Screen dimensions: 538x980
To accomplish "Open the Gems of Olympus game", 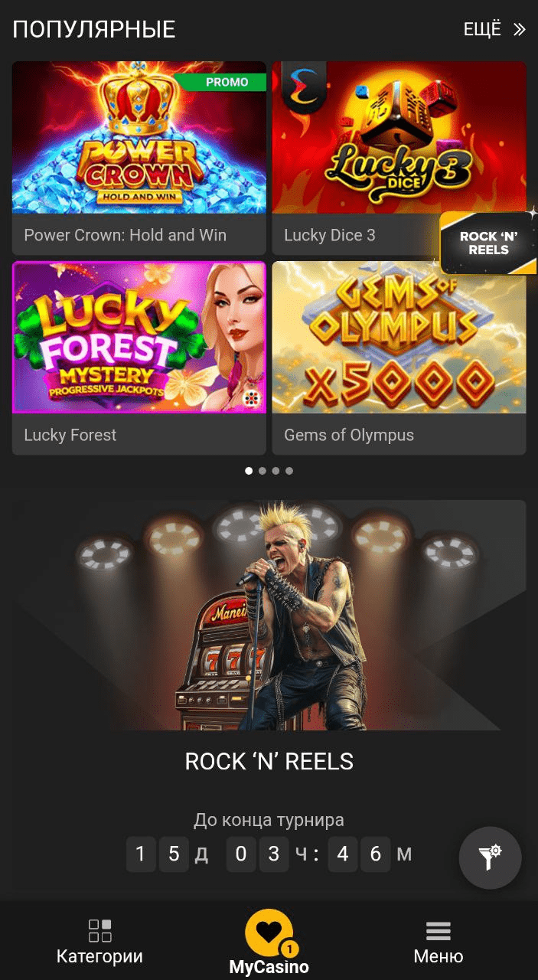I will [x=399, y=358].
